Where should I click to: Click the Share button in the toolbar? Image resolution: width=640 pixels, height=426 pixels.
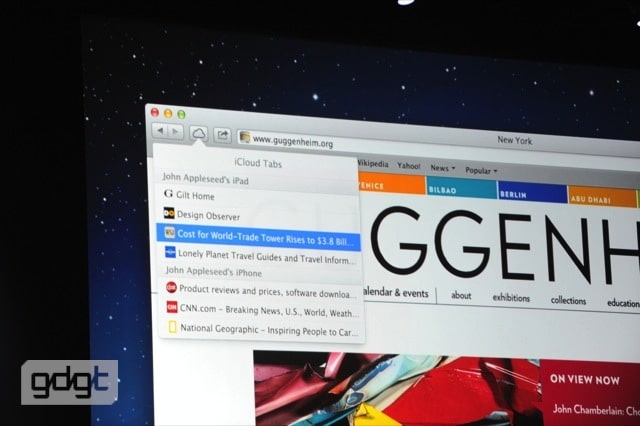[x=222, y=135]
